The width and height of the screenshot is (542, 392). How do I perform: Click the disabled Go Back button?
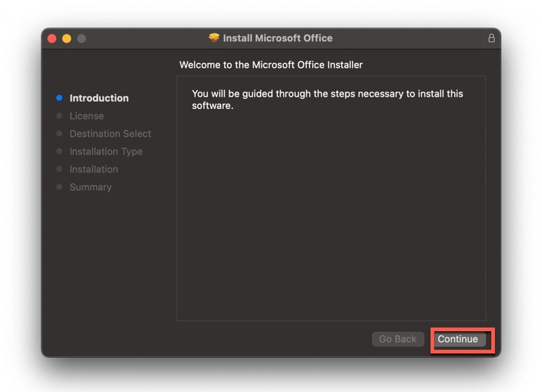tap(398, 339)
